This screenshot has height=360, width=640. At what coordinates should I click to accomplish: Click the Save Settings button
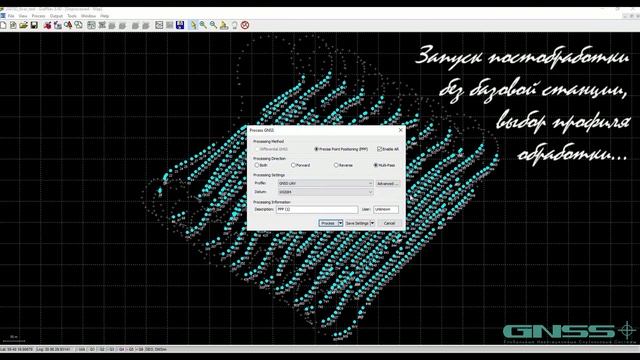357,223
